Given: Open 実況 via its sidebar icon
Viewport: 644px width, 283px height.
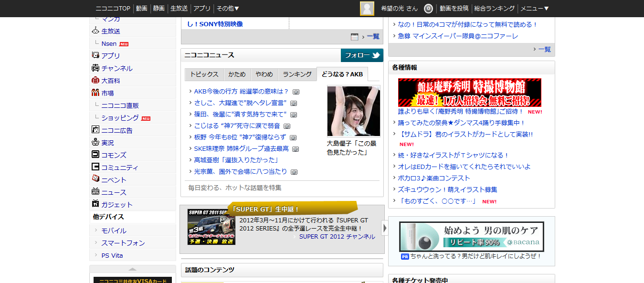Looking at the screenshot, I should tap(95, 142).
